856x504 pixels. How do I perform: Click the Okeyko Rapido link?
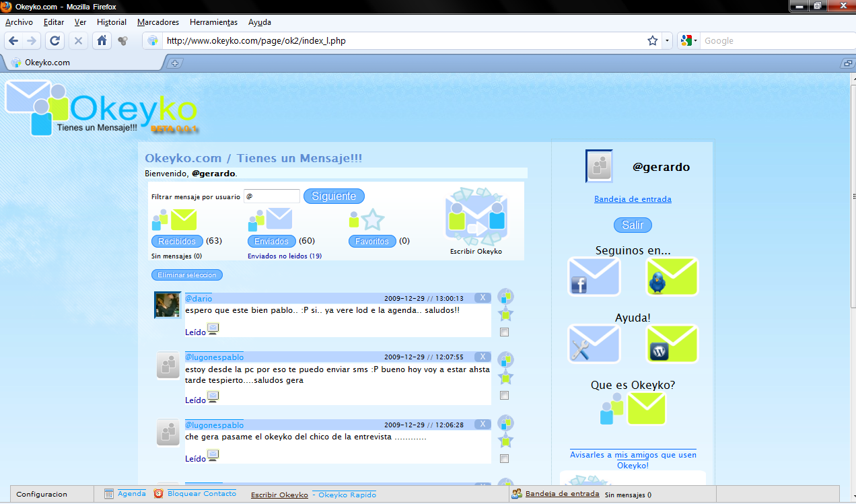pyautogui.click(x=347, y=495)
